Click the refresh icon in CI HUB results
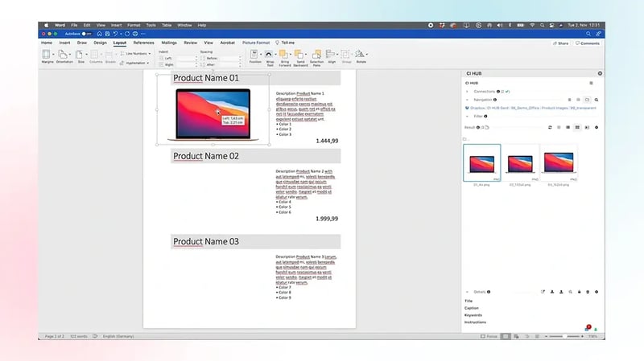Viewport: 644px width, 361px height. click(550, 127)
